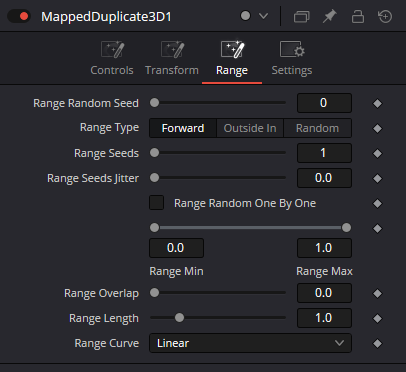Screen dimensions: 406x372
Task: Click the Range Length slider handle
Action: tap(179, 318)
